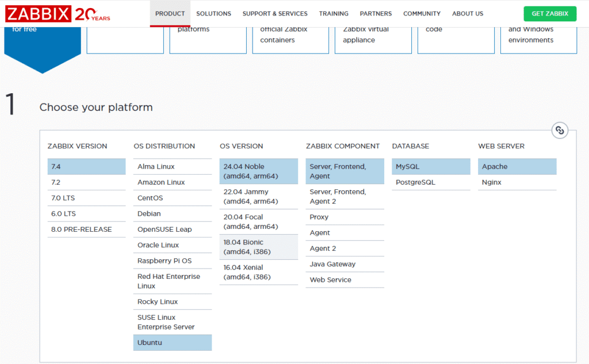This screenshot has height=364, width=589.
Task: Select the Agent 2 component option
Action: click(345, 248)
